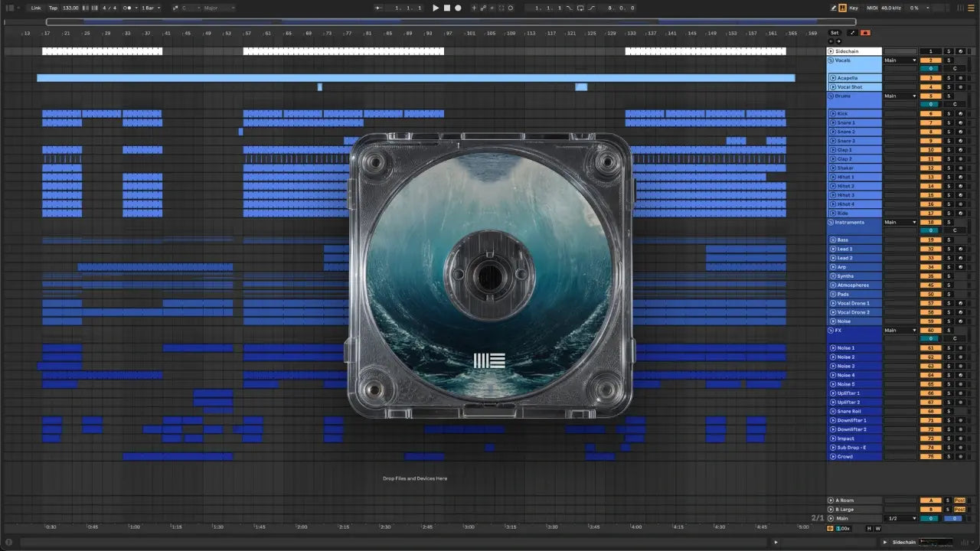Click the Set locator button
This screenshot has height=551, width=980.
835,33
